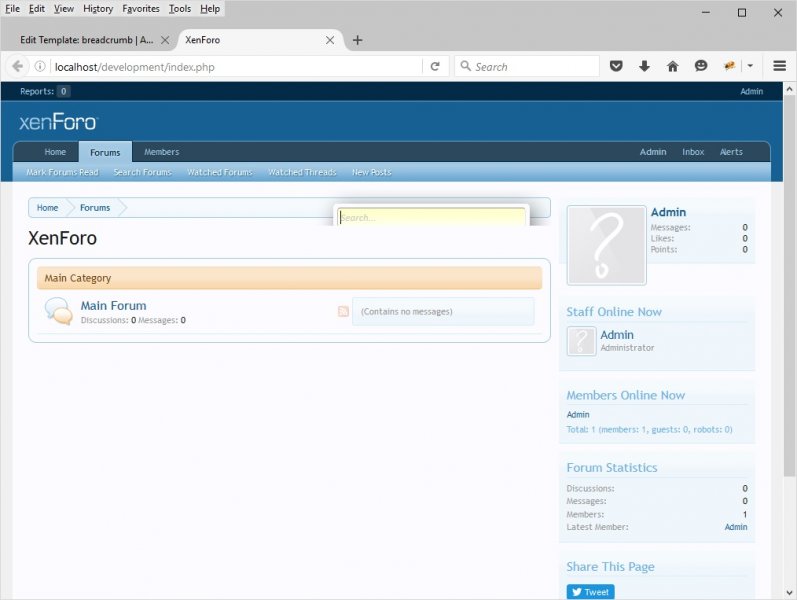797x600 pixels.
Task: Click Latest Member Admin link
Action: coord(736,527)
